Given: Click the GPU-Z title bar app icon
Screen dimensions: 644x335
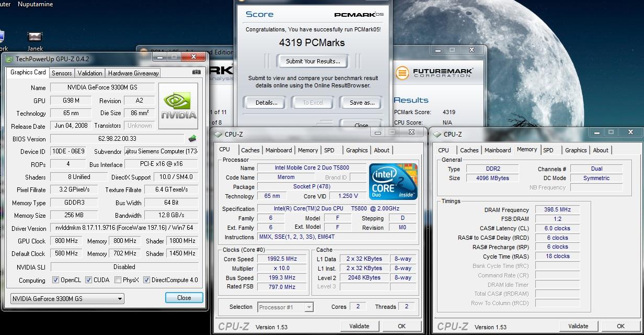Looking at the screenshot, I should [x=9, y=59].
